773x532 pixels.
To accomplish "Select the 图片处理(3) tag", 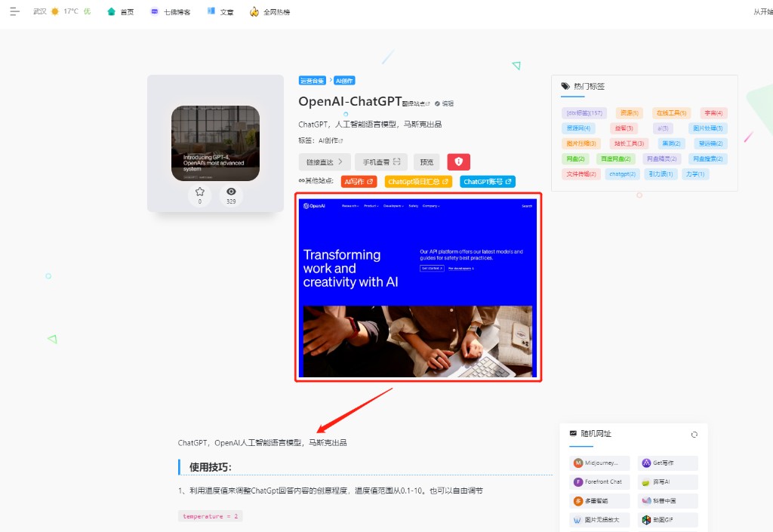I will [707, 128].
